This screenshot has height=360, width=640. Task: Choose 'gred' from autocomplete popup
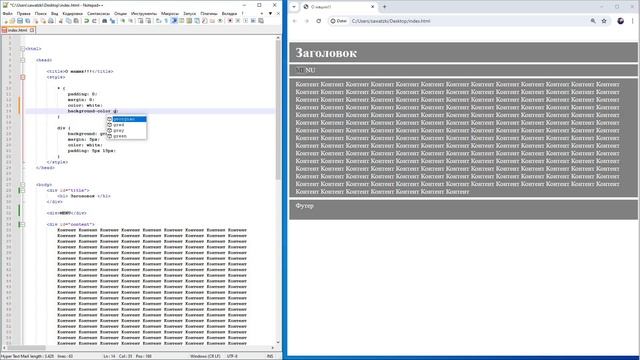pos(119,125)
